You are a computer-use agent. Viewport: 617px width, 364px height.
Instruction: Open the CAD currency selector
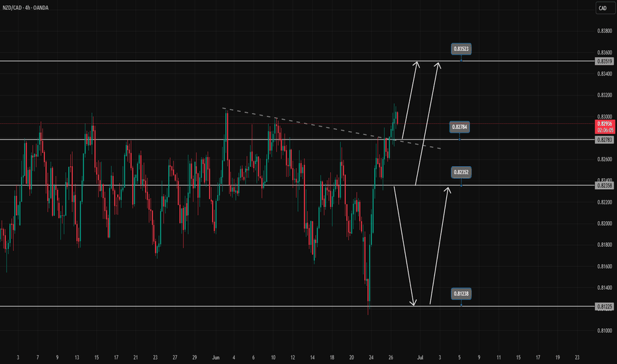coord(605,8)
